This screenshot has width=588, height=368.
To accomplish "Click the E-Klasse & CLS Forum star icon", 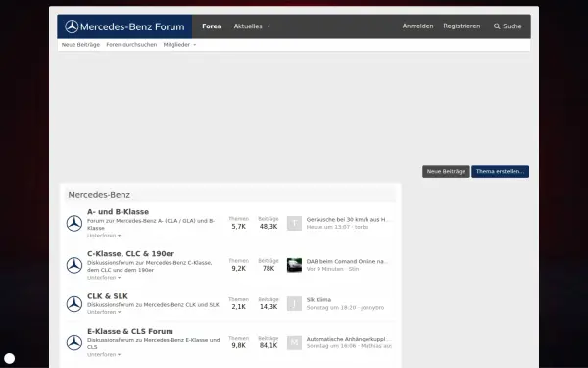I will [x=74, y=342].
